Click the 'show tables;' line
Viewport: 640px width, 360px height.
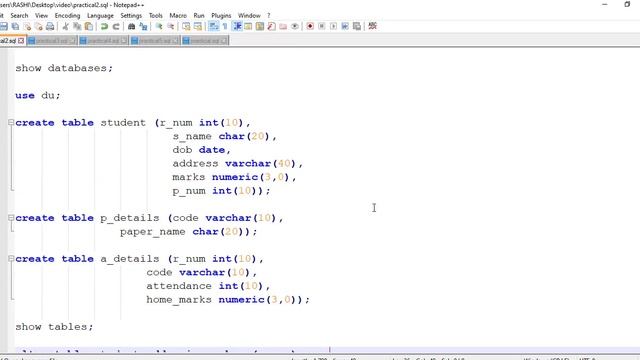(x=54, y=327)
